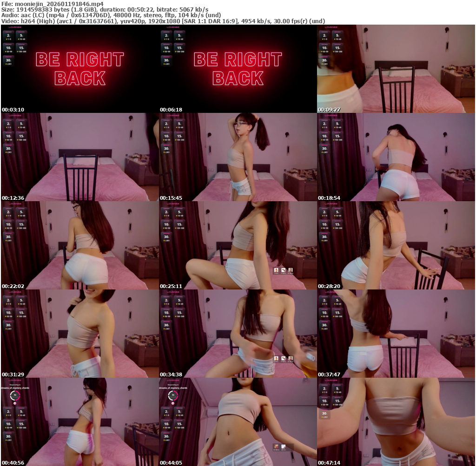The height and width of the screenshot is (466, 476).
Task: Select the frame at 00:09:27
Action: (396, 69)
